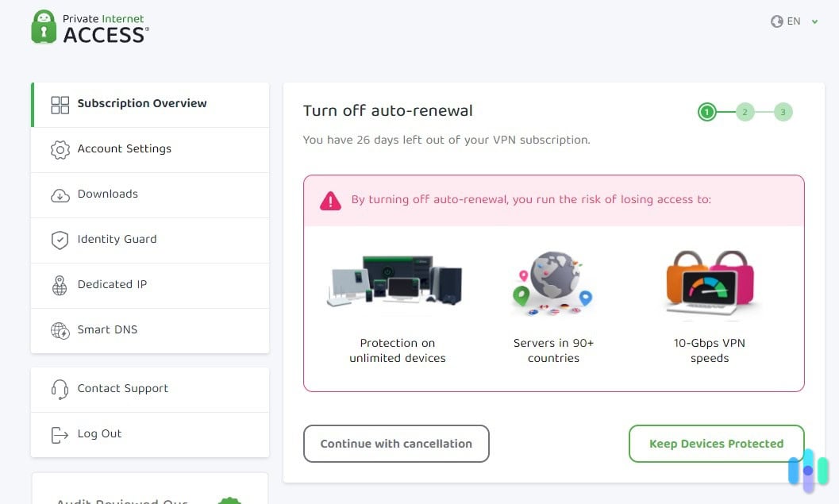Click the globe icon beside the language selector

(776, 21)
